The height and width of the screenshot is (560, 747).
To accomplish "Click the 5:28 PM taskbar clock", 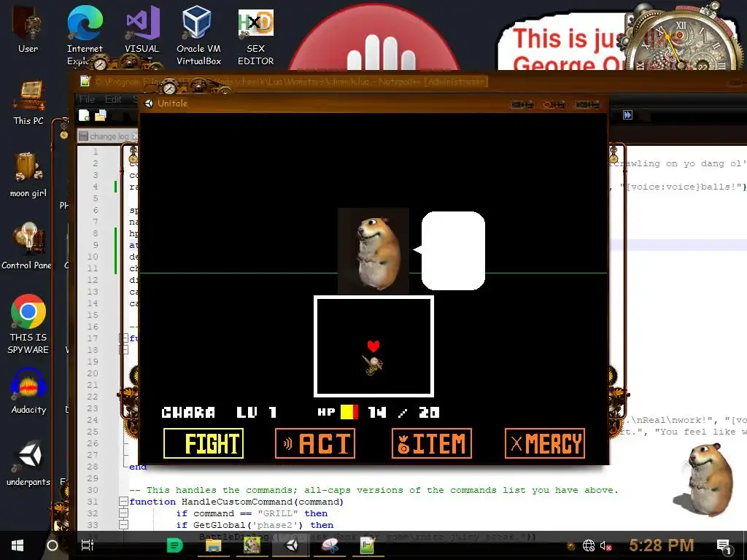I will 661,545.
